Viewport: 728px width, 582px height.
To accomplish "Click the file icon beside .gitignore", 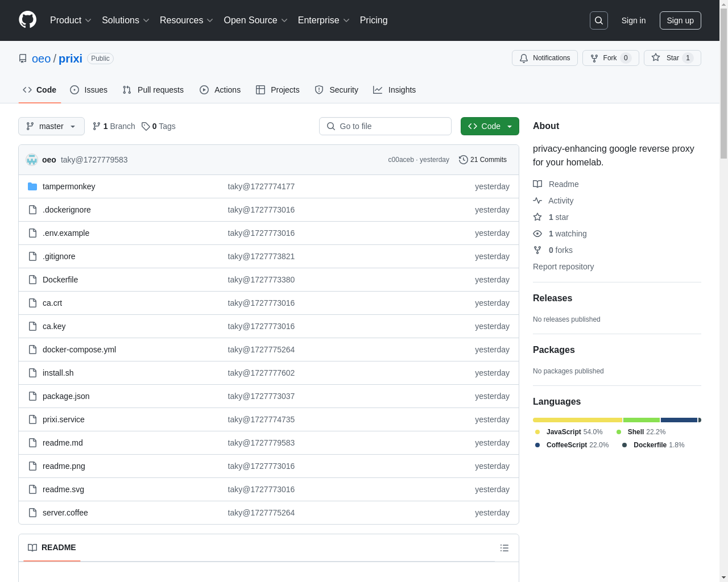I will (x=32, y=256).
